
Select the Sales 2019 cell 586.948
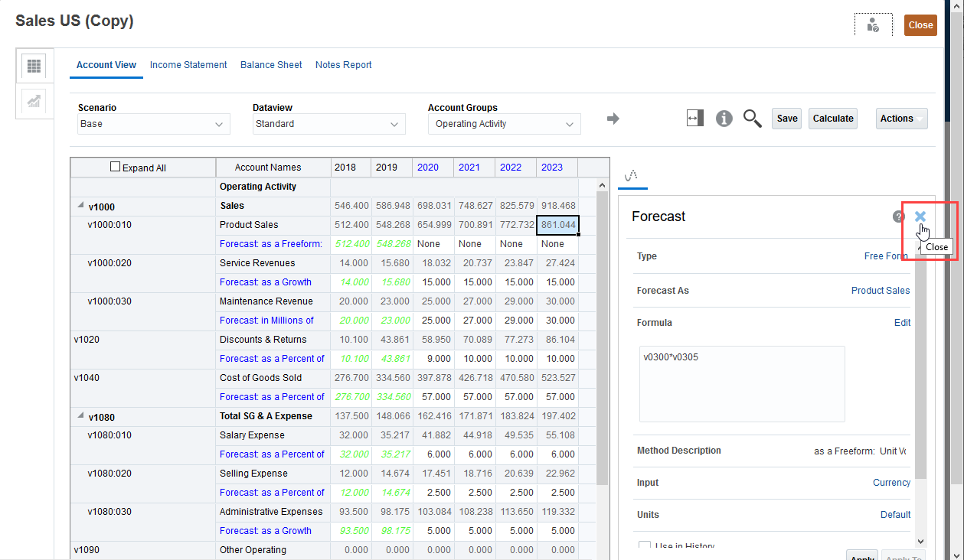(392, 206)
